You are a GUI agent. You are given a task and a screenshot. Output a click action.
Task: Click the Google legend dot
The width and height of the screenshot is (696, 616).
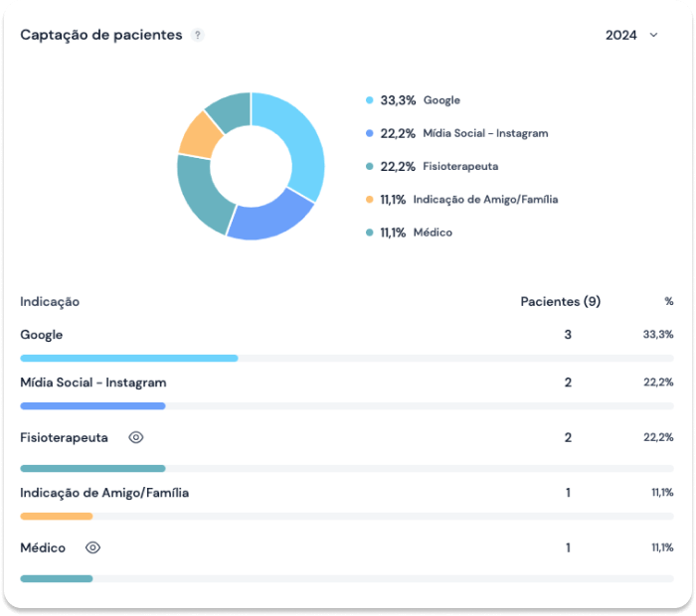(x=370, y=100)
